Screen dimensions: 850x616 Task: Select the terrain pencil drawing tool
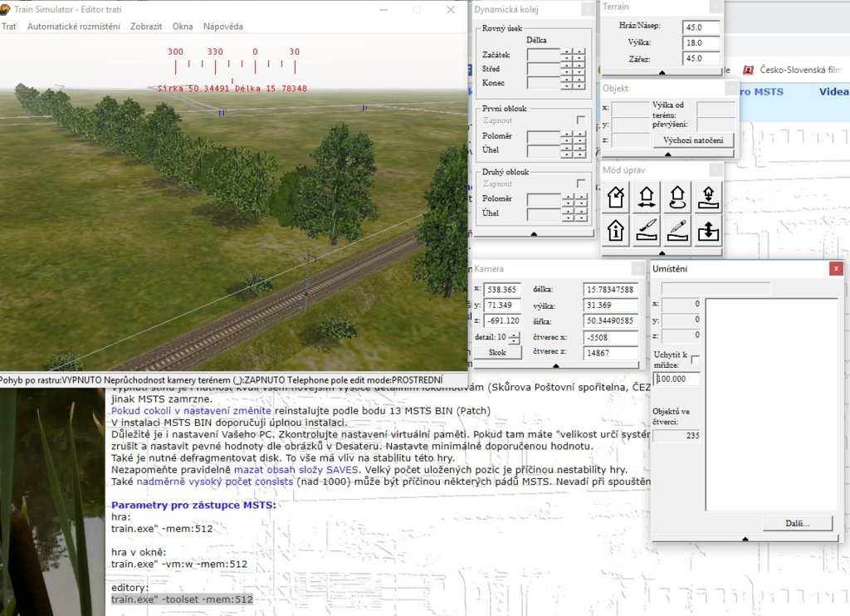(x=677, y=229)
